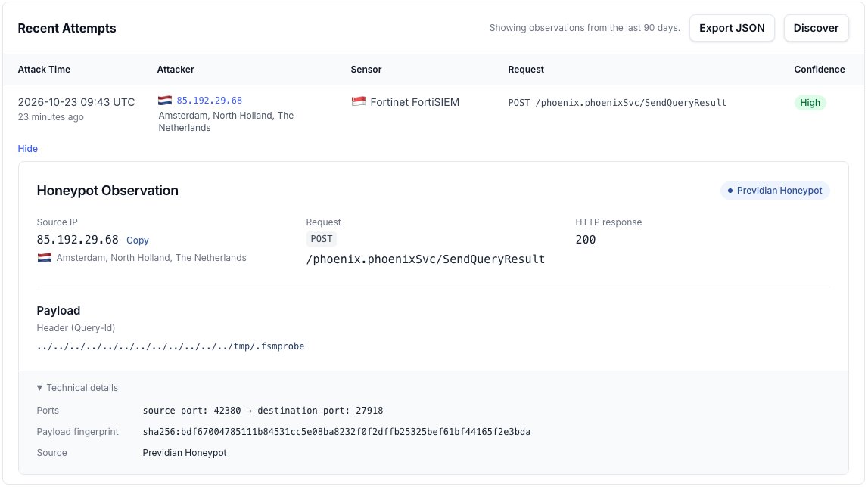This screenshot has height=487, width=868.
Task: Collapse details with the Hide link
Action: [x=28, y=149]
